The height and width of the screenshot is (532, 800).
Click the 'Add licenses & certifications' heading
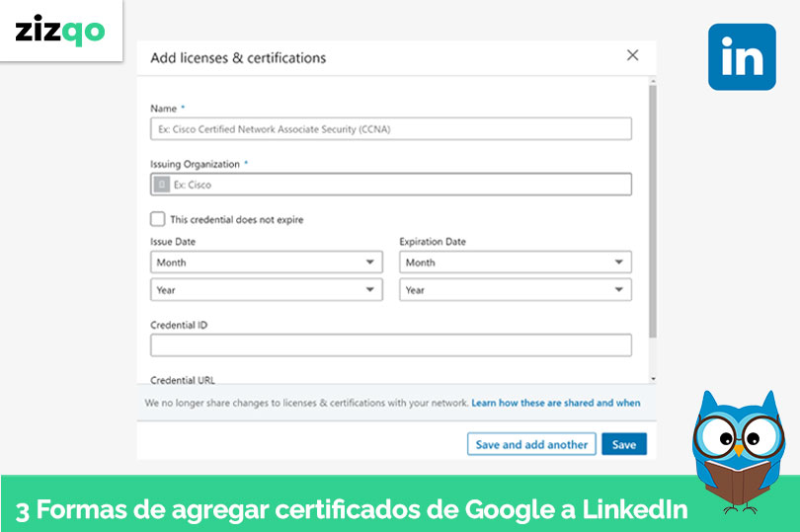tap(238, 57)
